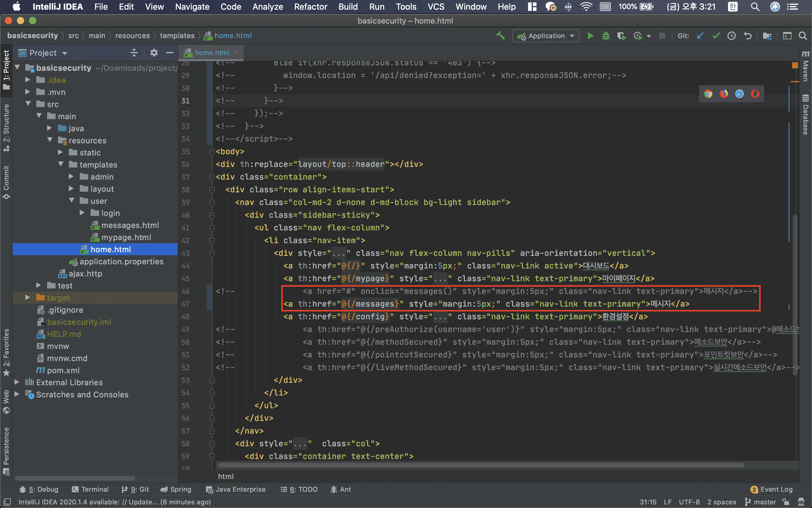Select messages.html in project tree
Image resolution: width=812 pixels, height=508 pixels.
coord(130,225)
